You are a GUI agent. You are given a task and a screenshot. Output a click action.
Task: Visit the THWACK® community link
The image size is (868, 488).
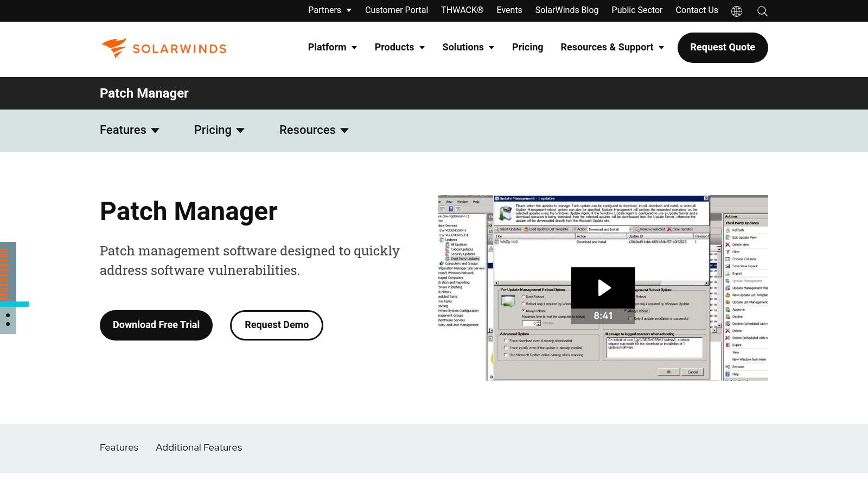462,10
